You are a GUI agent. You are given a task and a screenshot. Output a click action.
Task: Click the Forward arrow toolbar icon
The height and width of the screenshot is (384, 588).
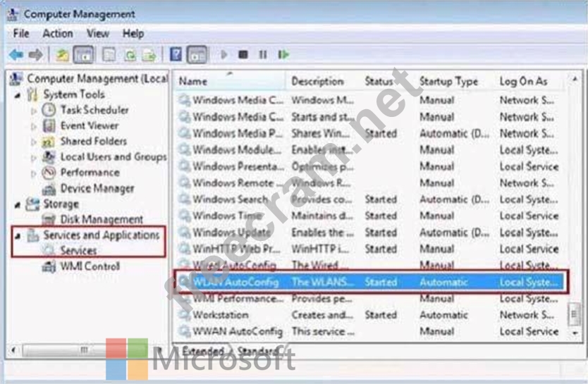pyautogui.click(x=36, y=55)
